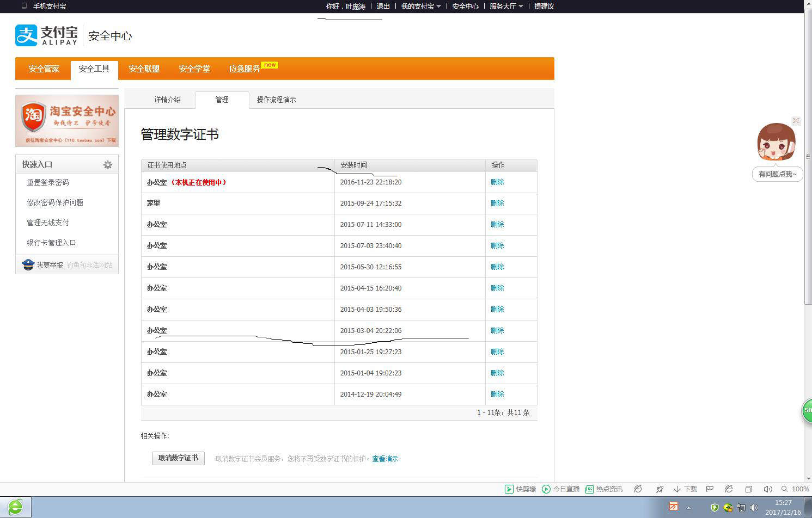The width and height of the screenshot is (812, 518).
Task: Open 热点资讯 news in the status bar
Action: tap(603, 489)
